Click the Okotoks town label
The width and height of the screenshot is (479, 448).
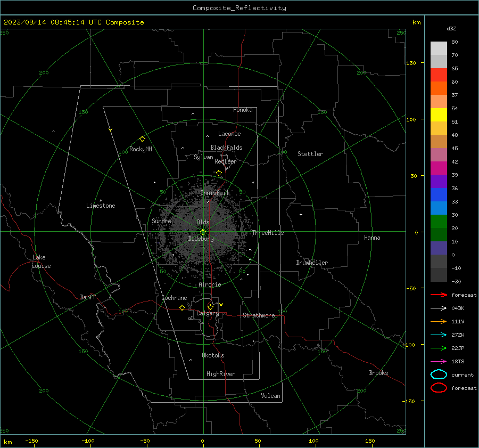pyautogui.click(x=213, y=355)
